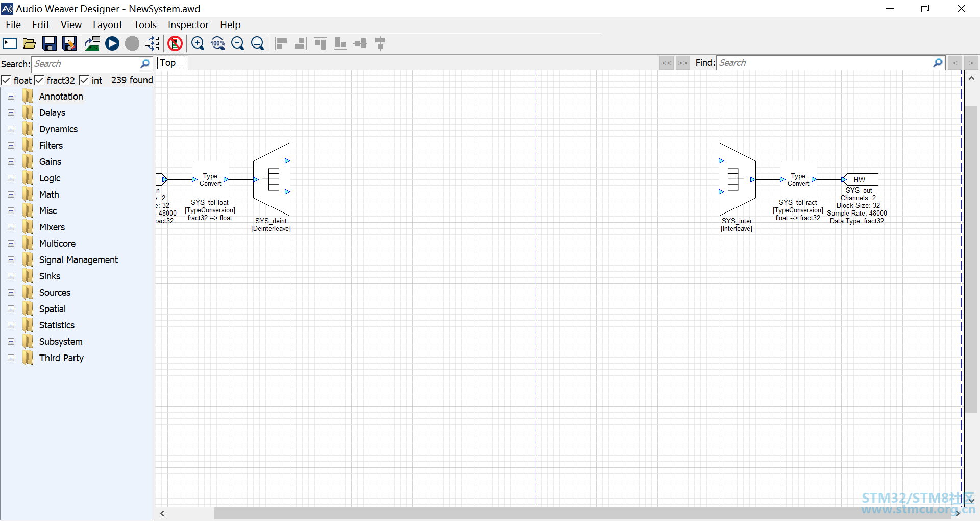Click the change target board icon

click(x=92, y=43)
